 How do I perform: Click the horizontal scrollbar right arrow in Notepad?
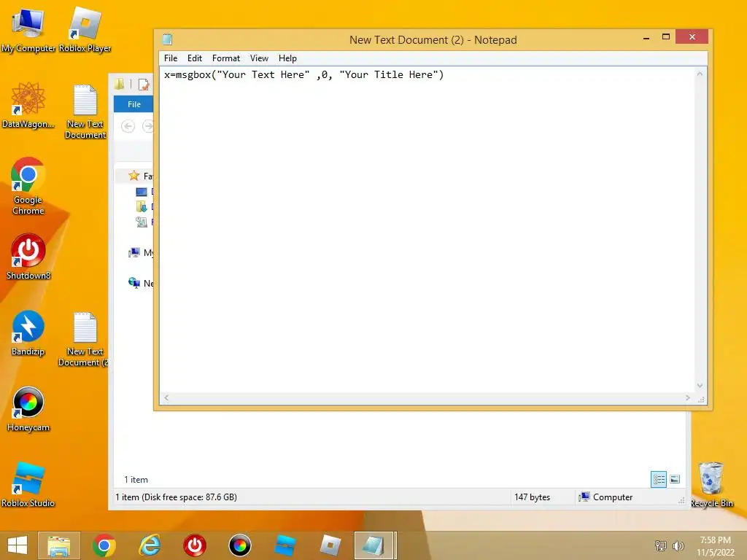687,397
